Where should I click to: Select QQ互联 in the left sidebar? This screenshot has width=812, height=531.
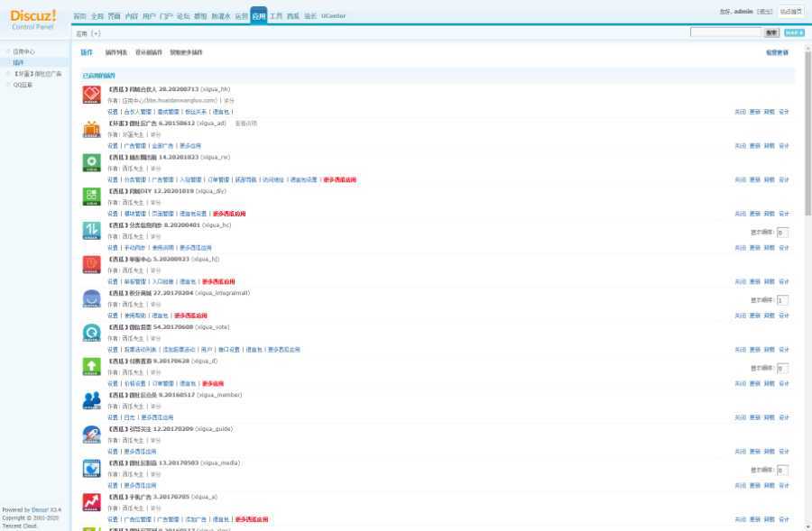coord(23,84)
